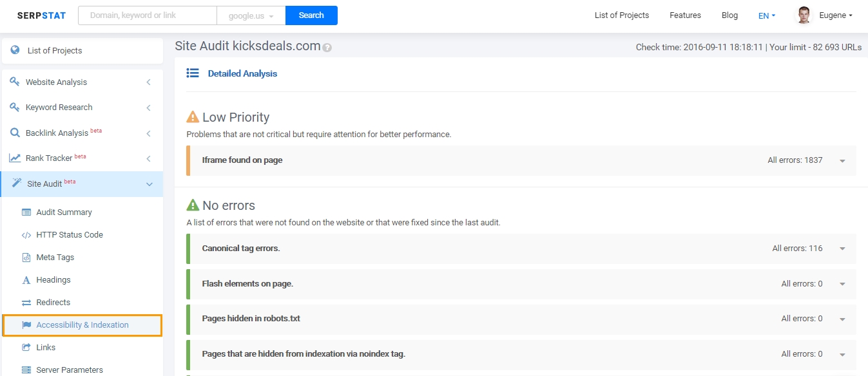
Task: Collapse the Site Audit sidebar menu
Action: pyautogui.click(x=149, y=184)
